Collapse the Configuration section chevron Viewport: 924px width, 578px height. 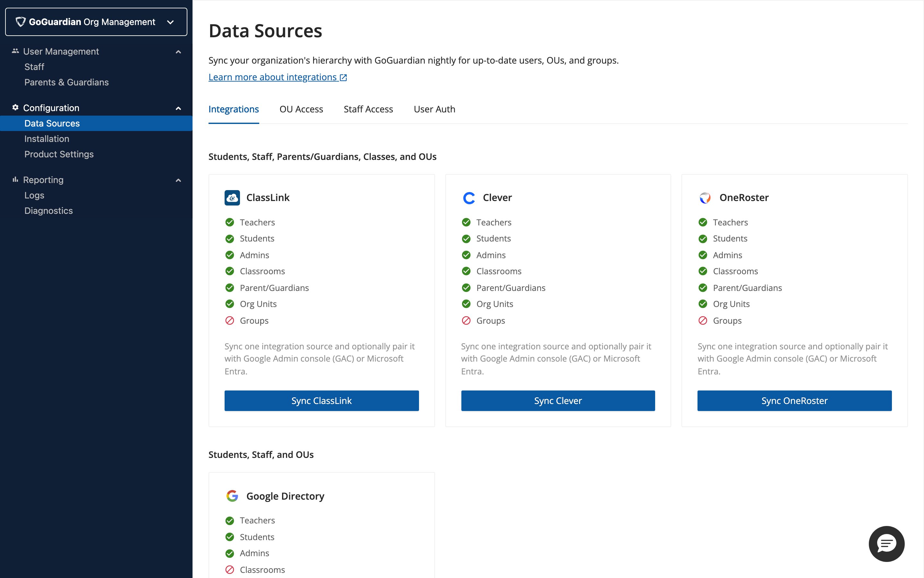(178, 108)
